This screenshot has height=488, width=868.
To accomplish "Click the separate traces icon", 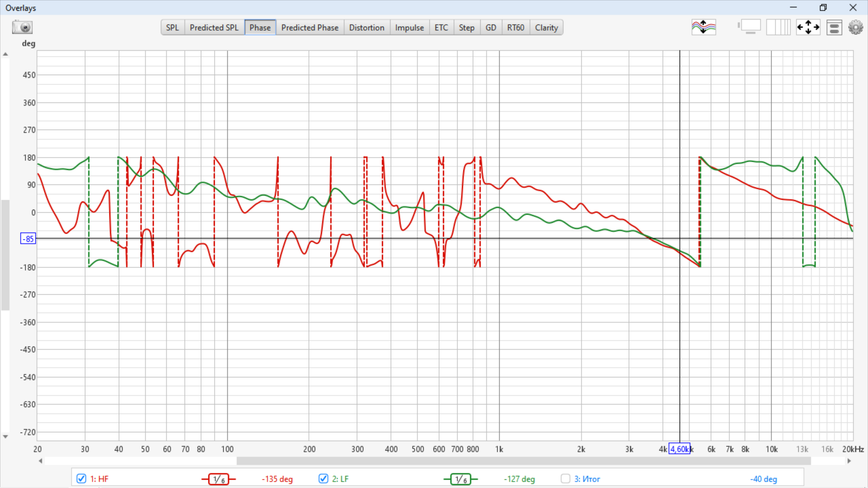I will pos(703,28).
